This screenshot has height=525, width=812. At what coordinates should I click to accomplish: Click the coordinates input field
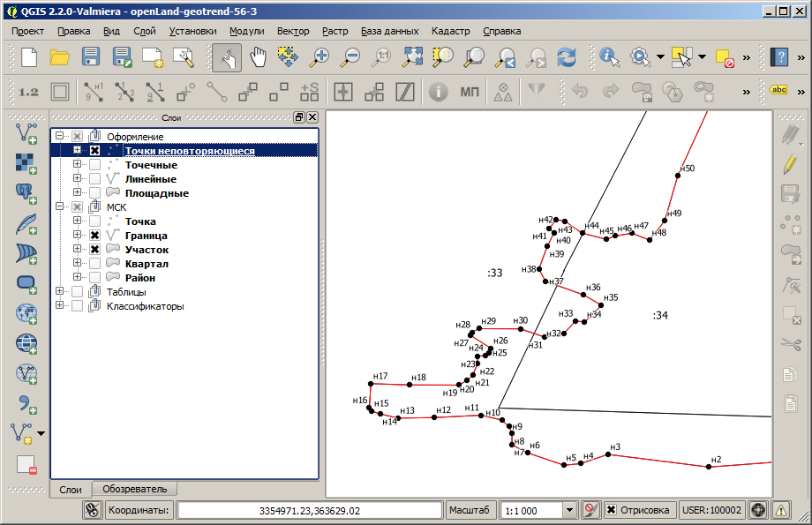310,511
